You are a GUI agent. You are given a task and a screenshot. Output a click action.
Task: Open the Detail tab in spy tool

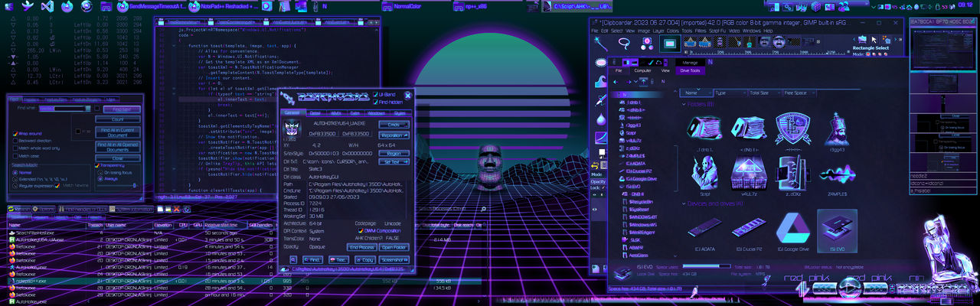(315, 113)
